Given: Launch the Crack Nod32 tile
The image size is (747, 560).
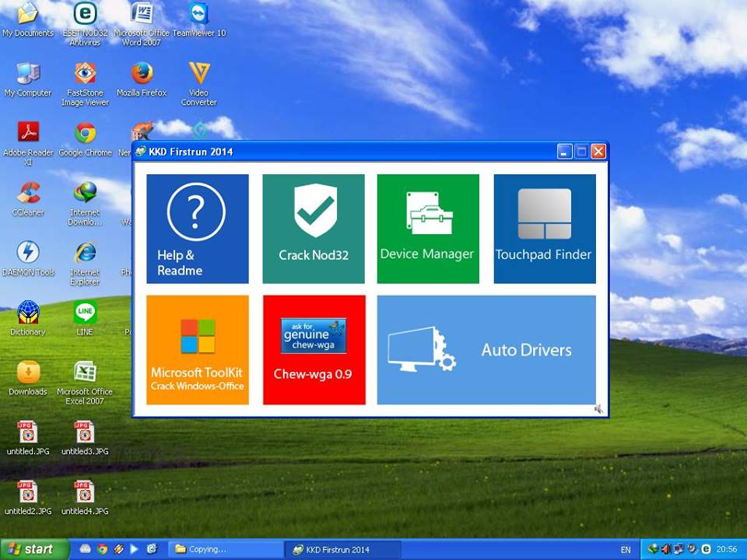Looking at the screenshot, I should click(x=314, y=229).
